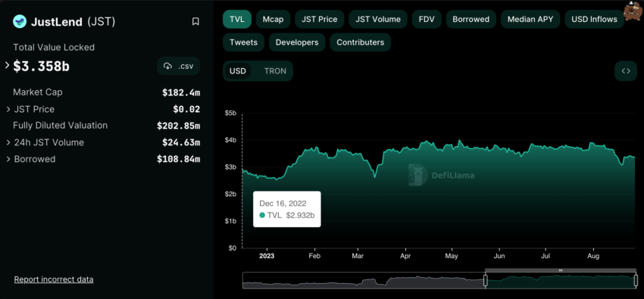This screenshot has width=644, height=299.
Task: Open Report incorrect data link
Action: click(x=54, y=279)
